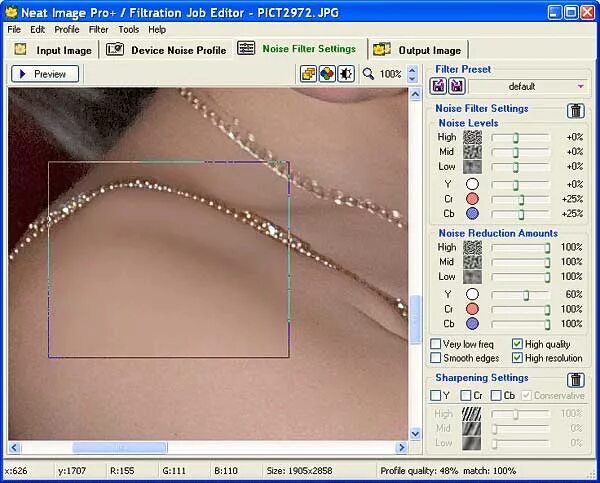Click the zoom level stepper arrows

click(412, 74)
